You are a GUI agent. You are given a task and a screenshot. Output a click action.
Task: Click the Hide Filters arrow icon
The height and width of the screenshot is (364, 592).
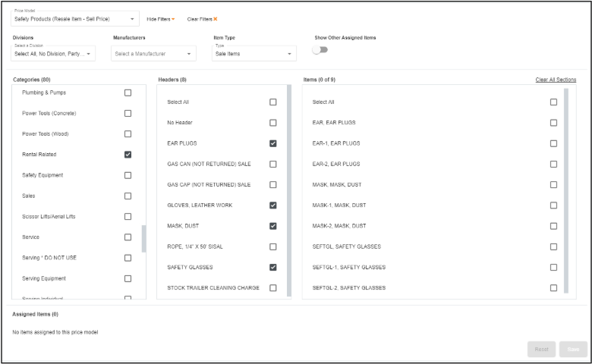pos(173,19)
